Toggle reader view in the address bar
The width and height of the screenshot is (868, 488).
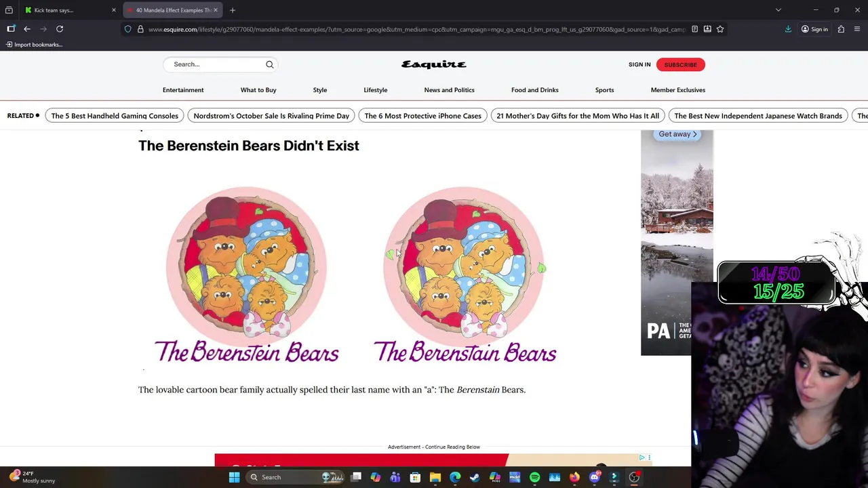[x=694, y=29]
